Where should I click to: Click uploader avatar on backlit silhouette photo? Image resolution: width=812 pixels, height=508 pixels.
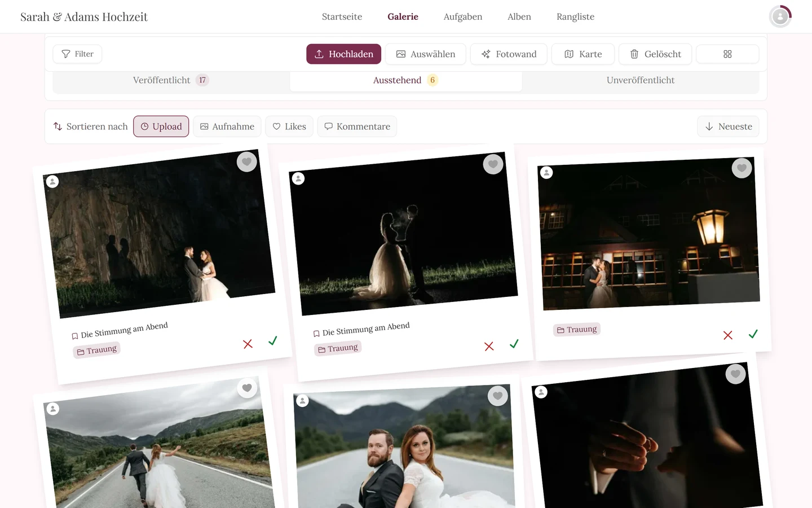click(x=298, y=178)
